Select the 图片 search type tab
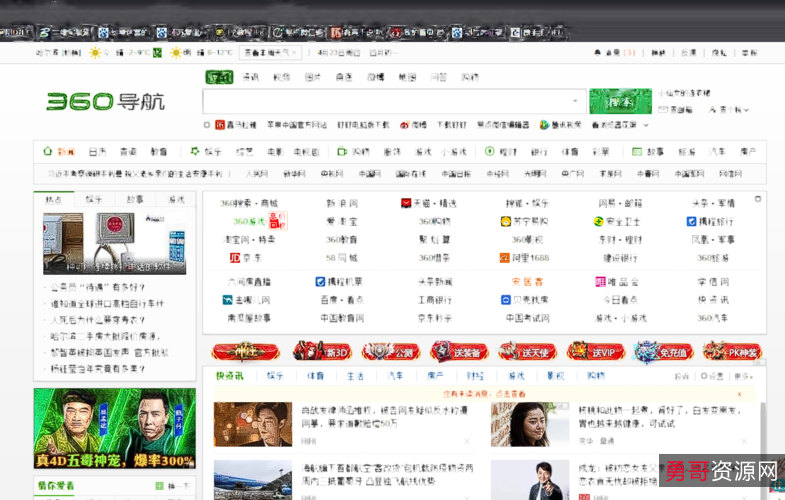The image size is (785, 500). coord(312,77)
